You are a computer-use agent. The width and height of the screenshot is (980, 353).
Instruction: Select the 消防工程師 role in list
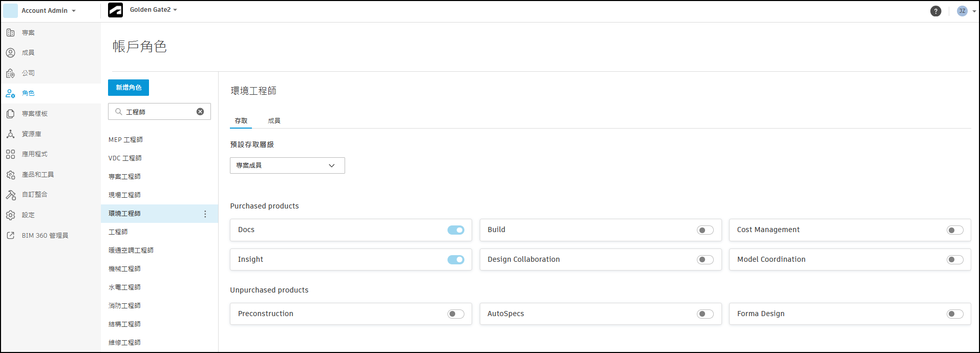pyautogui.click(x=124, y=306)
